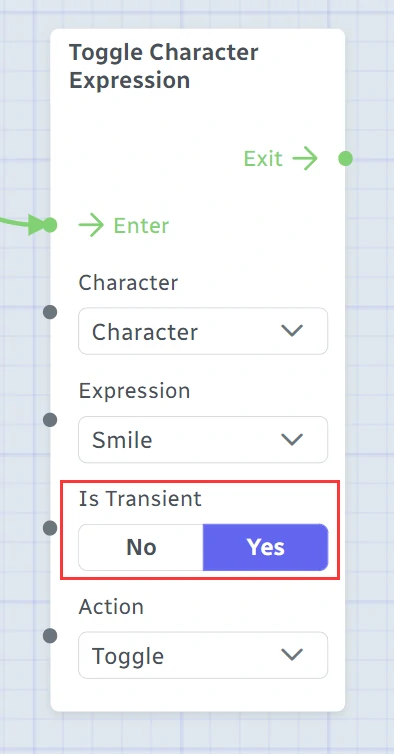The width and height of the screenshot is (394, 754).
Task: Open the Expression dropdown showing Smile
Action: tap(203, 440)
